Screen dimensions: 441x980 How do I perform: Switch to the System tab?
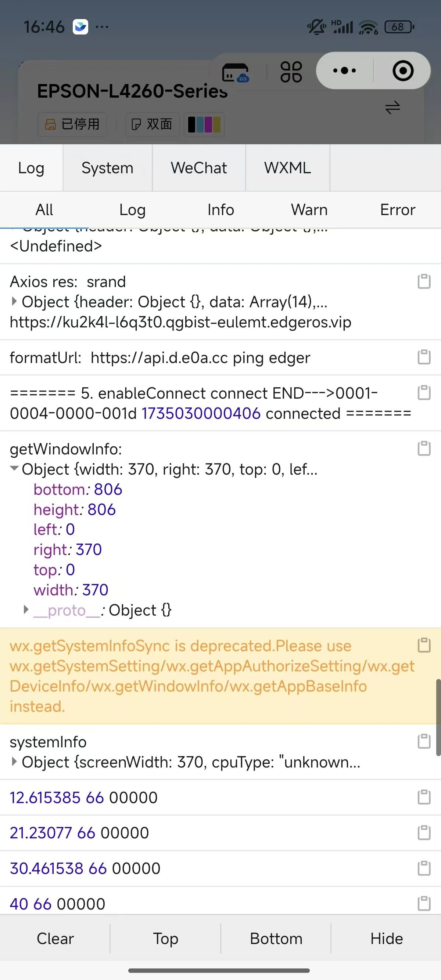[107, 168]
